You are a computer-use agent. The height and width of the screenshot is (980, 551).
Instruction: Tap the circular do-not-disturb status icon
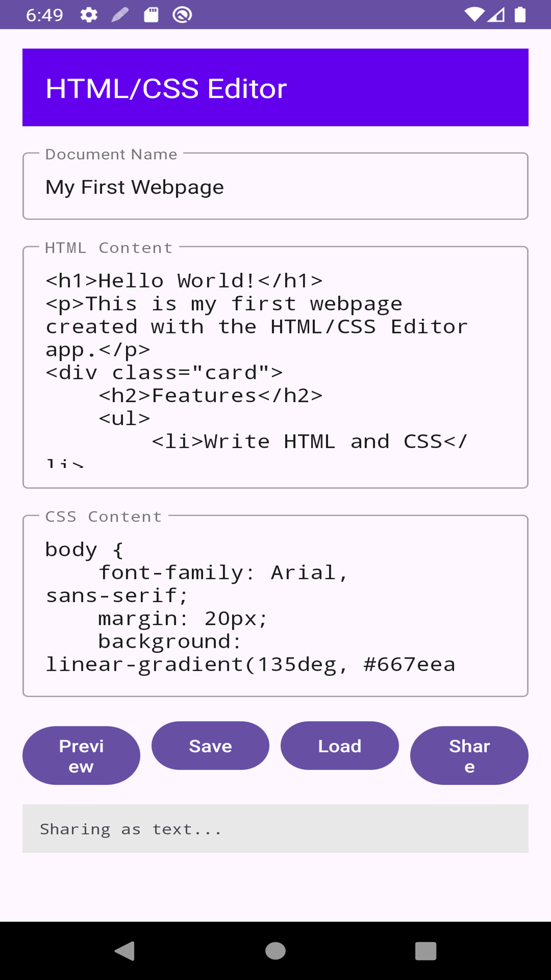click(182, 15)
